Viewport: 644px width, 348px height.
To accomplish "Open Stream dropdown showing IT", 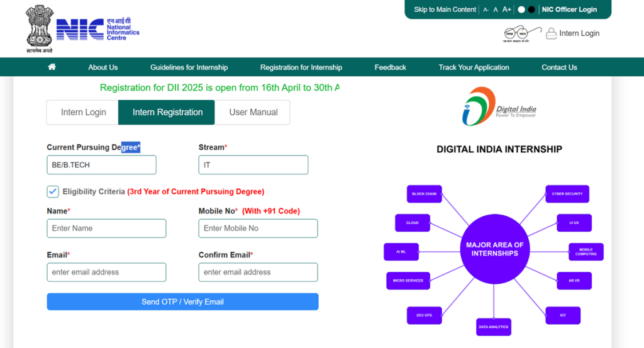I will [x=253, y=165].
